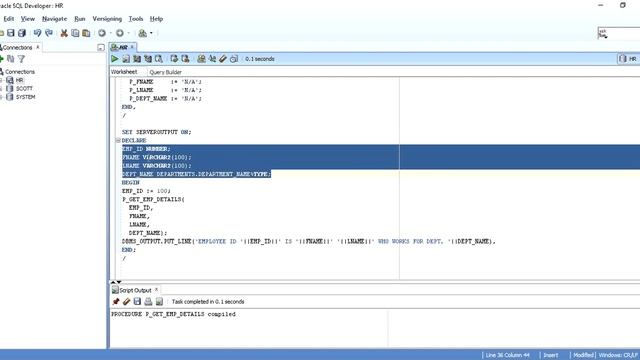Click the Clear worksheet eraser icon
640x360 pixels.
click(223, 59)
